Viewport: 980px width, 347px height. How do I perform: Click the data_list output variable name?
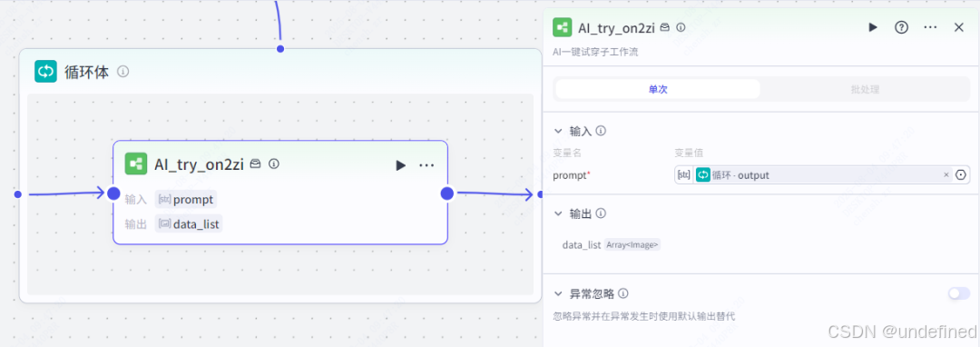click(x=582, y=245)
